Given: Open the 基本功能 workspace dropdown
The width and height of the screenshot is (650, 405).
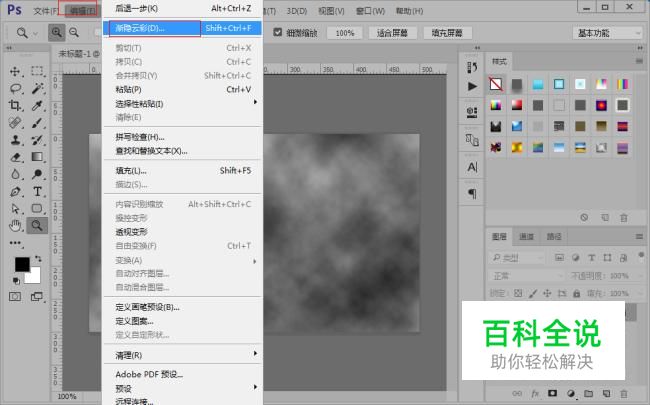Looking at the screenshot, I should click(607, 33).
